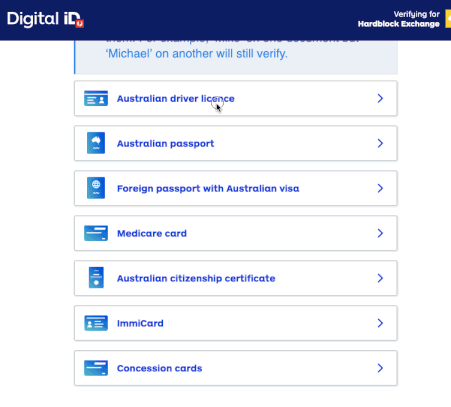Click the Digital iD logo

point(45,19)
